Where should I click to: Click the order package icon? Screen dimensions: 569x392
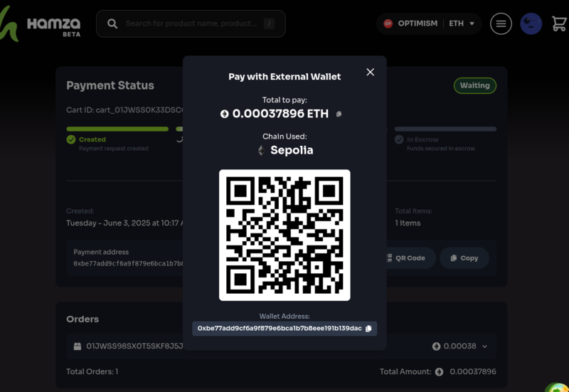(x=78, y=346)
